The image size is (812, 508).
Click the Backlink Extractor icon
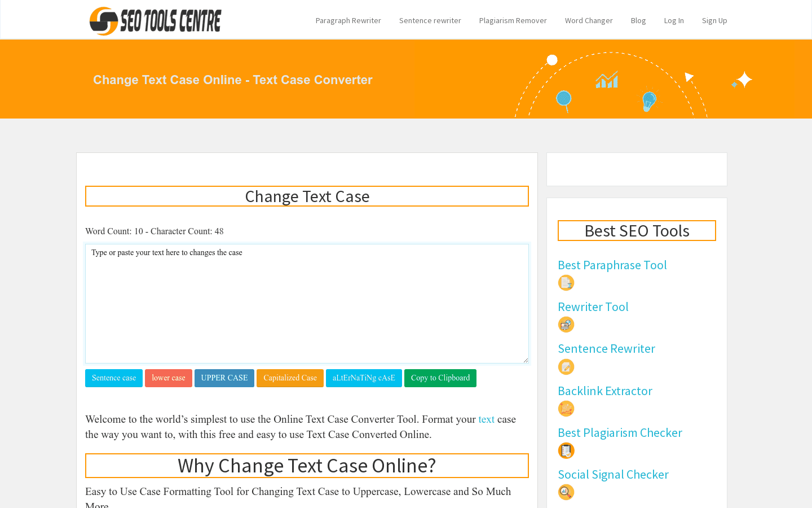(566, 408)
